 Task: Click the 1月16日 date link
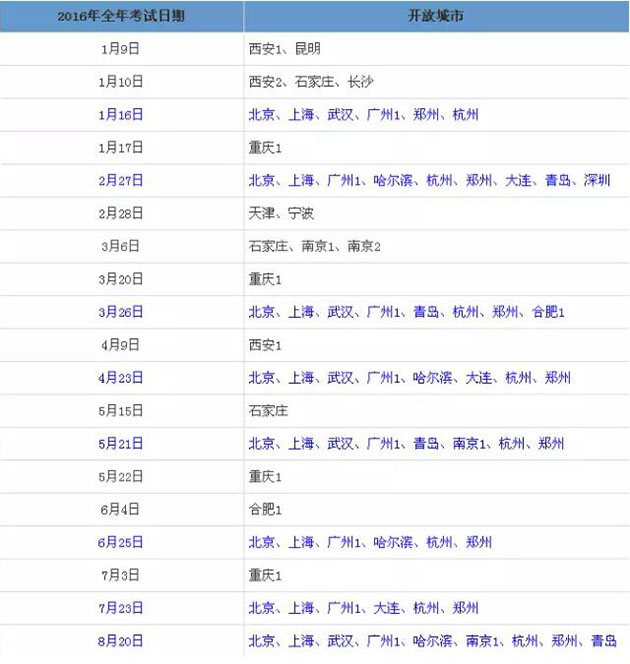121,115
